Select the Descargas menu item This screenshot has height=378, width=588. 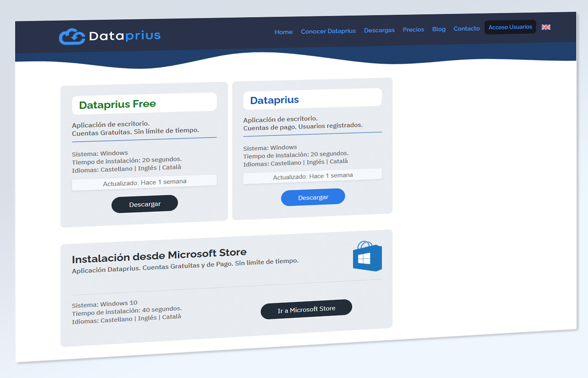[379, 30]
